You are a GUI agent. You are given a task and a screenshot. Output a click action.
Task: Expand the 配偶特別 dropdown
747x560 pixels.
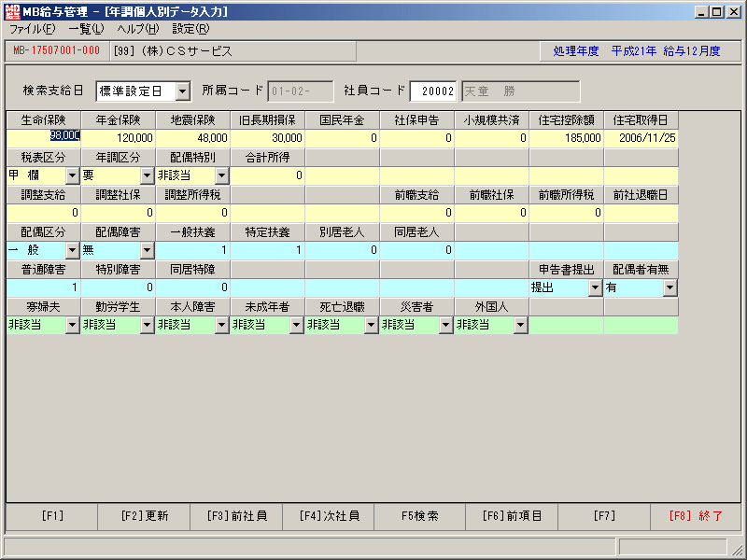(222, 175)
